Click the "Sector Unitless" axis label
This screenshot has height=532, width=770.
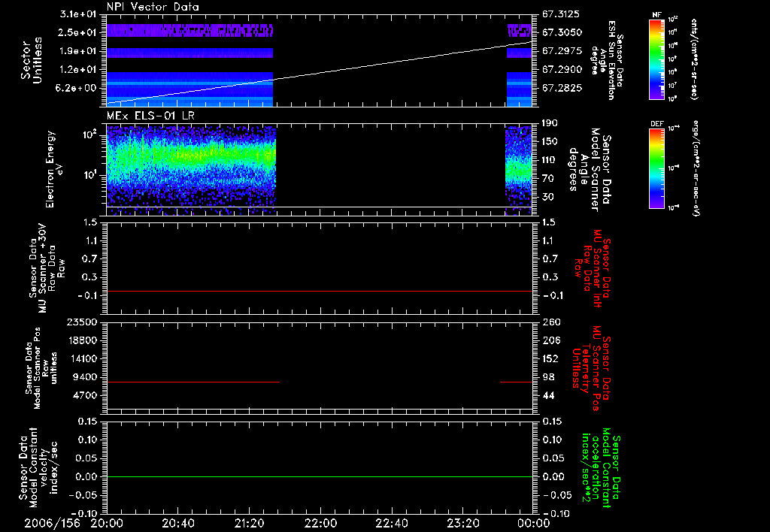point(31,60)
